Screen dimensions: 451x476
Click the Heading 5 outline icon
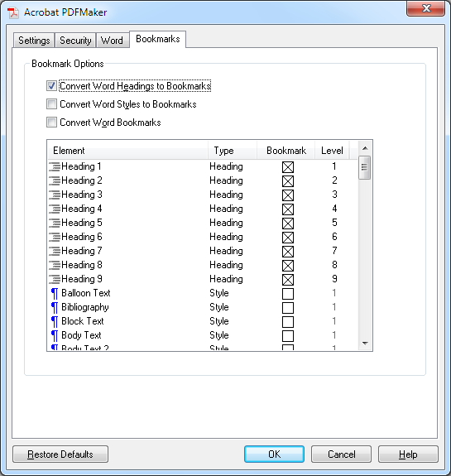(x=55, y=223)
